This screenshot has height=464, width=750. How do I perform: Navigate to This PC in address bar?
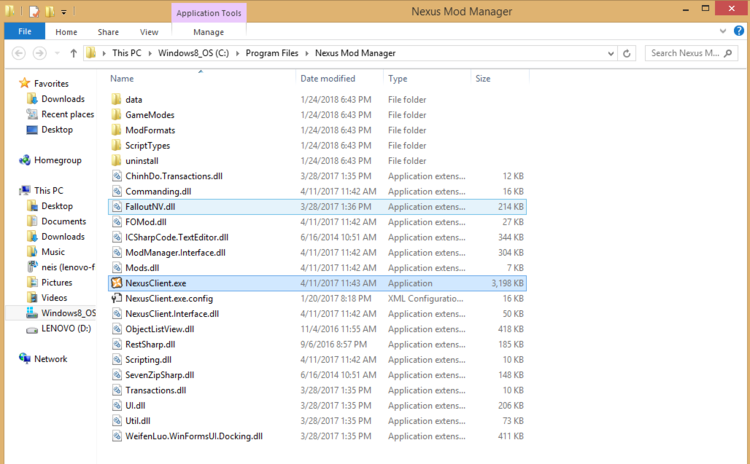[x=127, y=53]
